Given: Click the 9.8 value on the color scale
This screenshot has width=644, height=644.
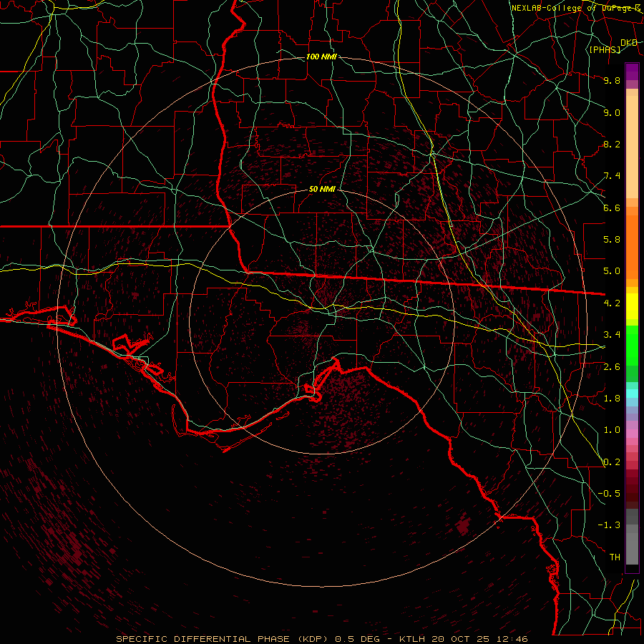Looking at the screenshot, I should click(612, 80).
